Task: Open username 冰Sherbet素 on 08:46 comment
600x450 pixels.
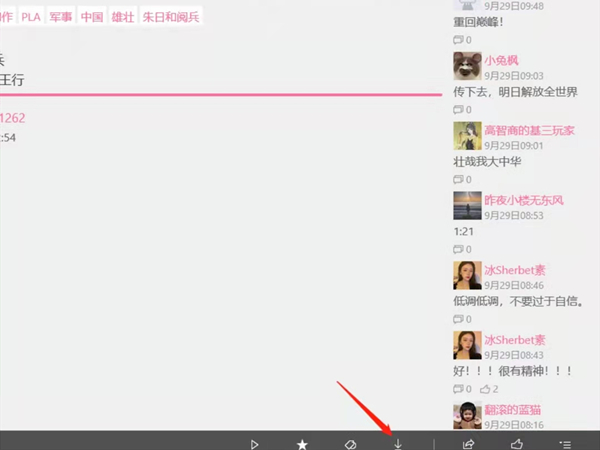Action: tap(515, 270)
